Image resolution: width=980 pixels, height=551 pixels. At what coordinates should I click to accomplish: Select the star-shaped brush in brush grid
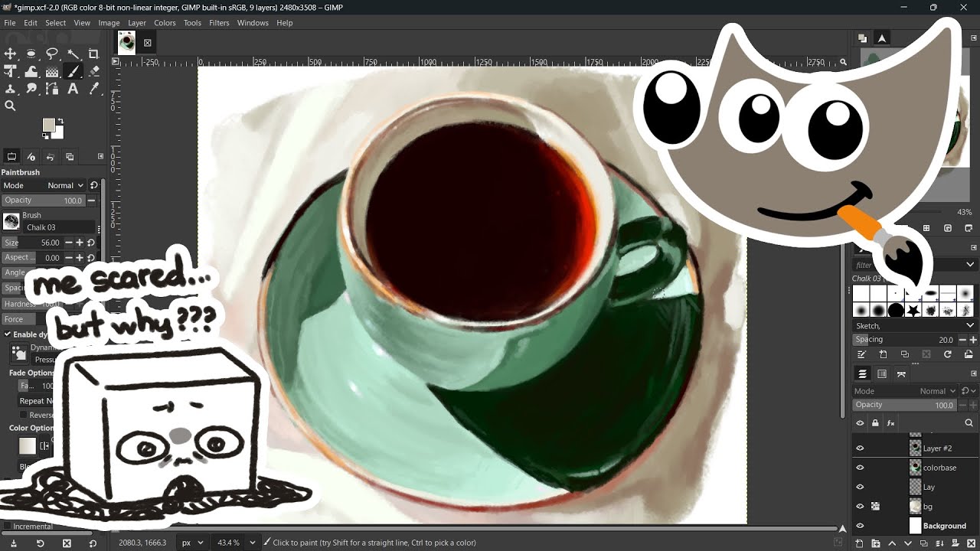coord(914,311)
